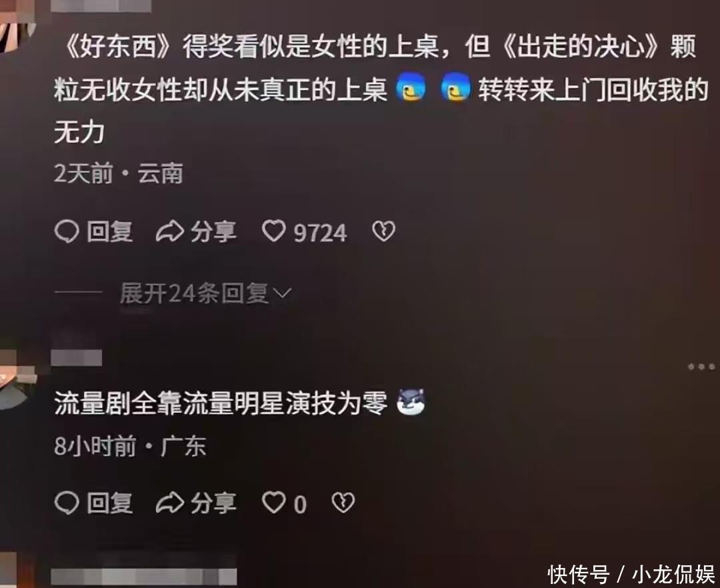Like the 流量剧 comment with 0 likes

point(274,502)
